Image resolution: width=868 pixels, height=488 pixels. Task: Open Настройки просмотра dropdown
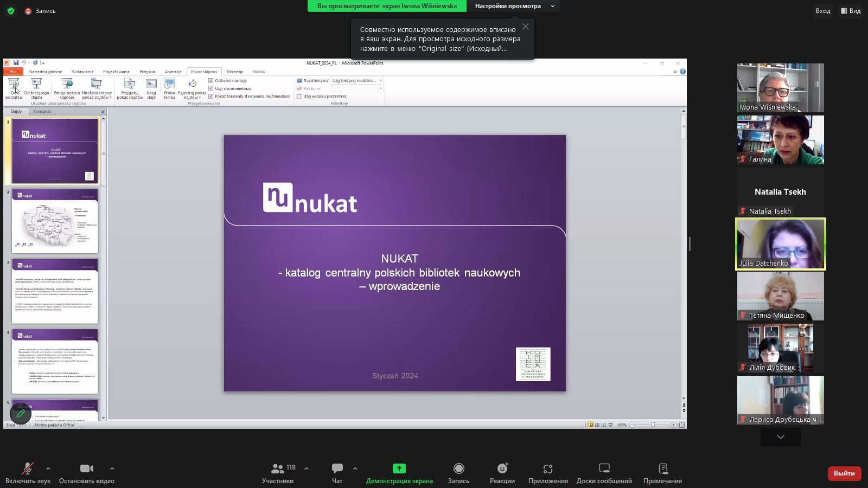(x=513, y=6)
